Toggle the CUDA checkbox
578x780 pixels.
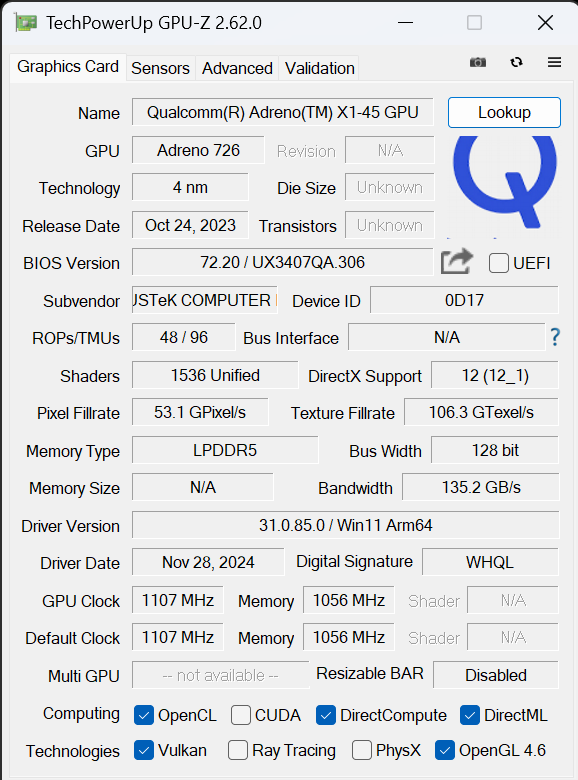coord(241,715)
